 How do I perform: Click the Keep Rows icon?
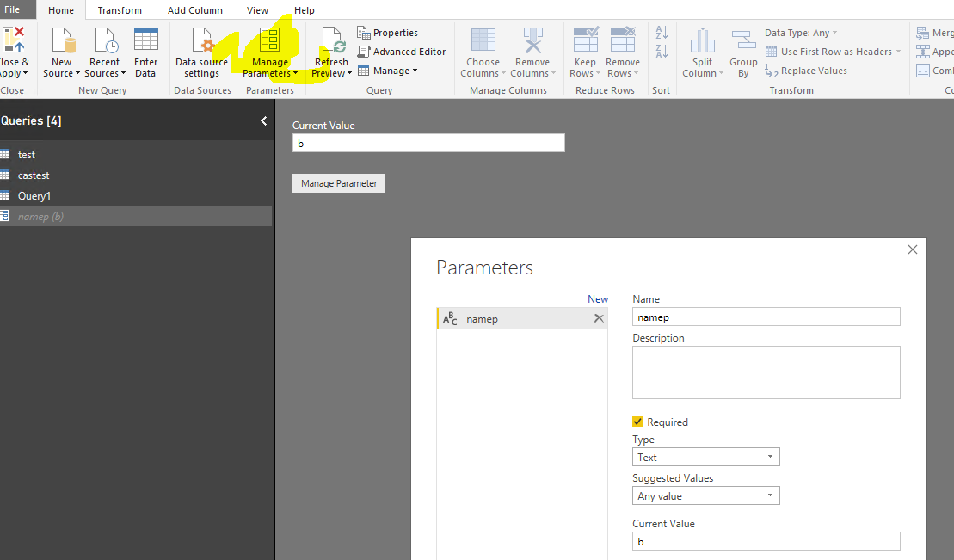click(x=585, y=40)
